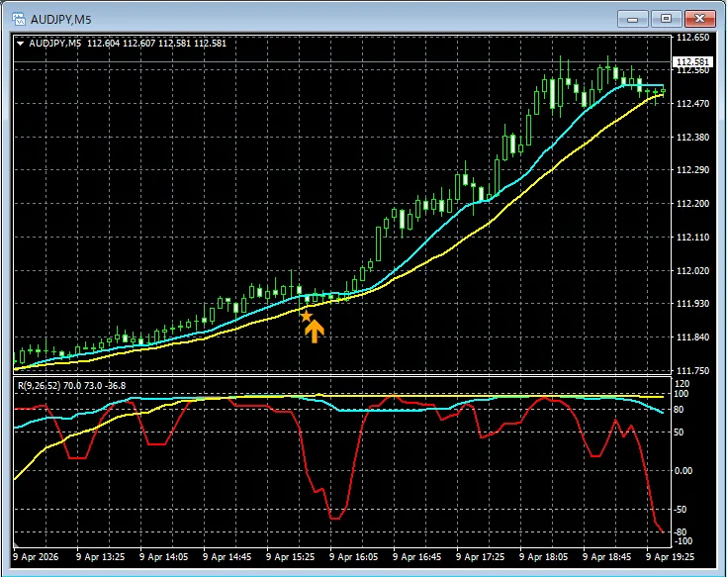Click the AUDJPY,M5 OHLC price label
This screenshot has width=728, height=577.
pyautogui.click(x=128, y=44)
